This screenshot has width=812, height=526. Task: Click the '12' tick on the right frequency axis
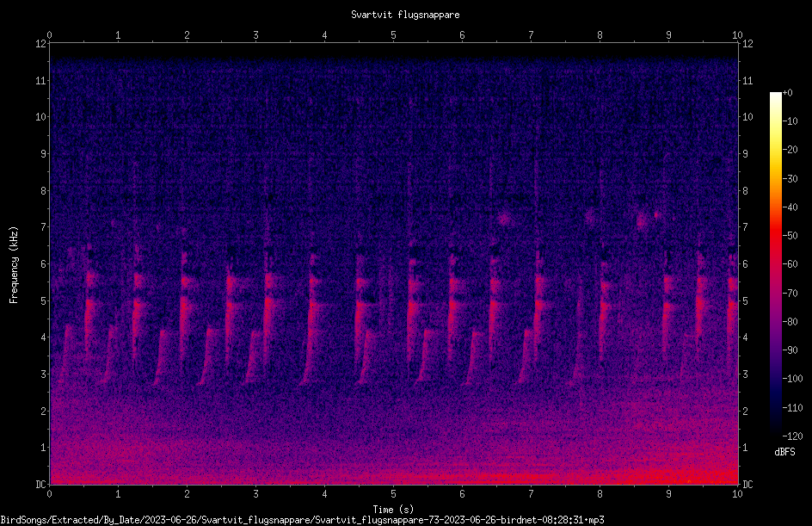tap(747, 44)
